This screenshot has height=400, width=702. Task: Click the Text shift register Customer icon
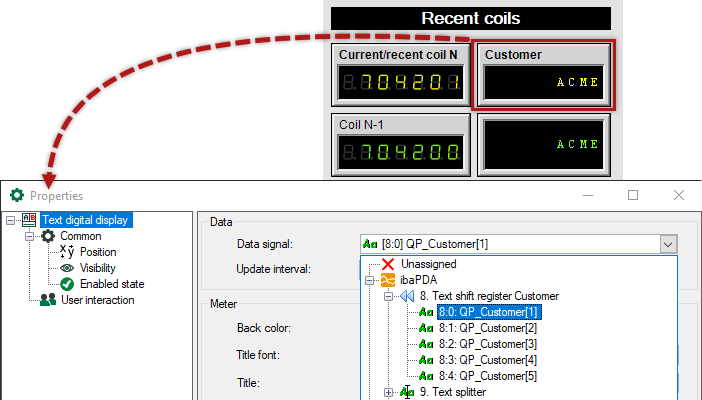pyautogui.click(x=407, y=296)
